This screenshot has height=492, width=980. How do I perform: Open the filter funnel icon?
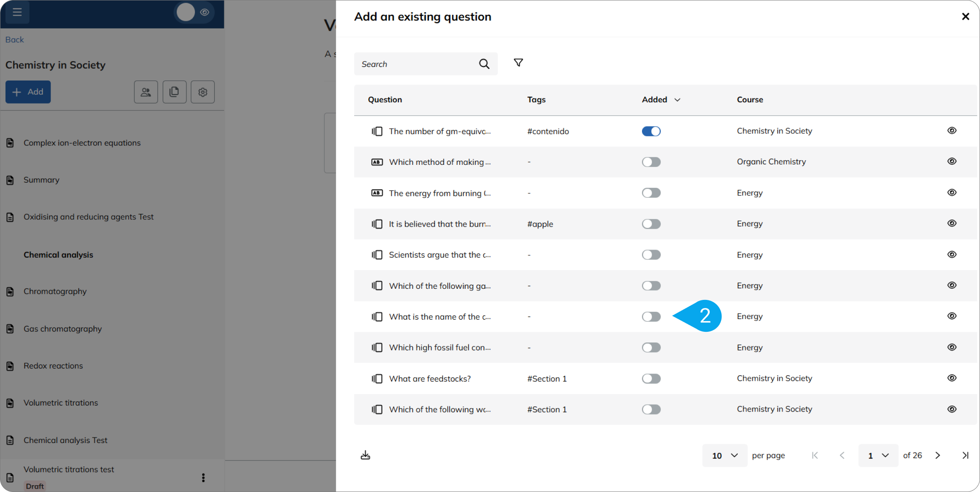518,63
